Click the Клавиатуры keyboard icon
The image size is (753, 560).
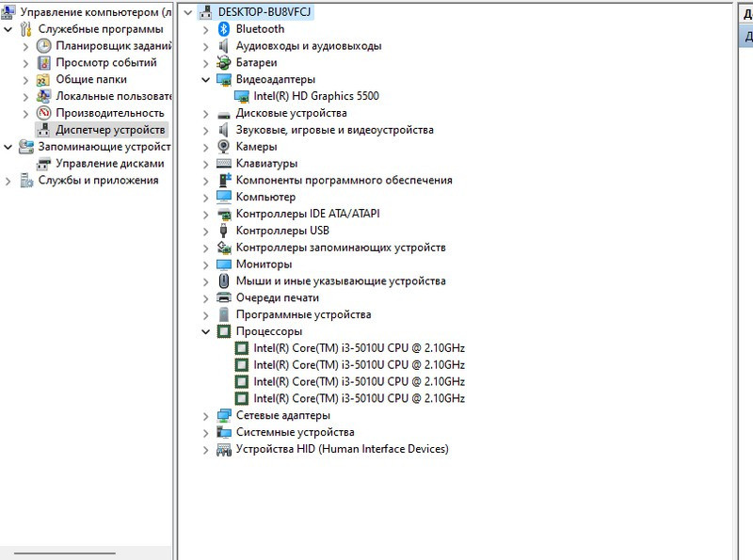tap(224, 163)
